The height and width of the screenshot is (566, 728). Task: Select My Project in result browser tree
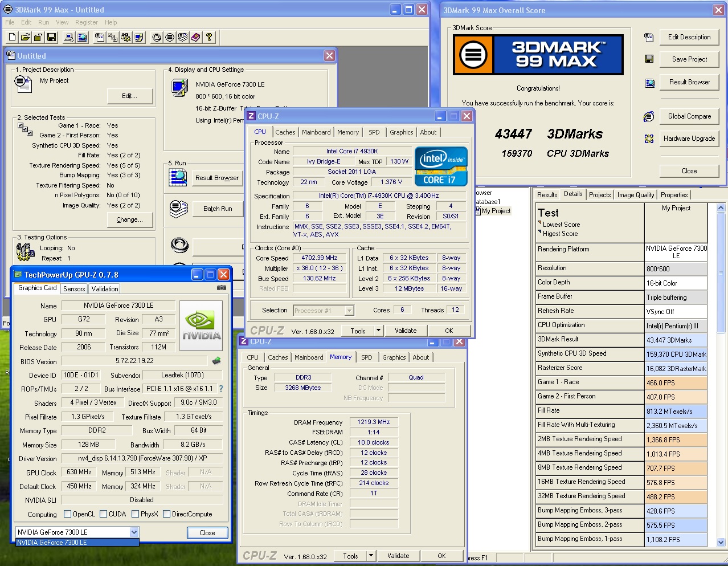[x=496, y=211]
